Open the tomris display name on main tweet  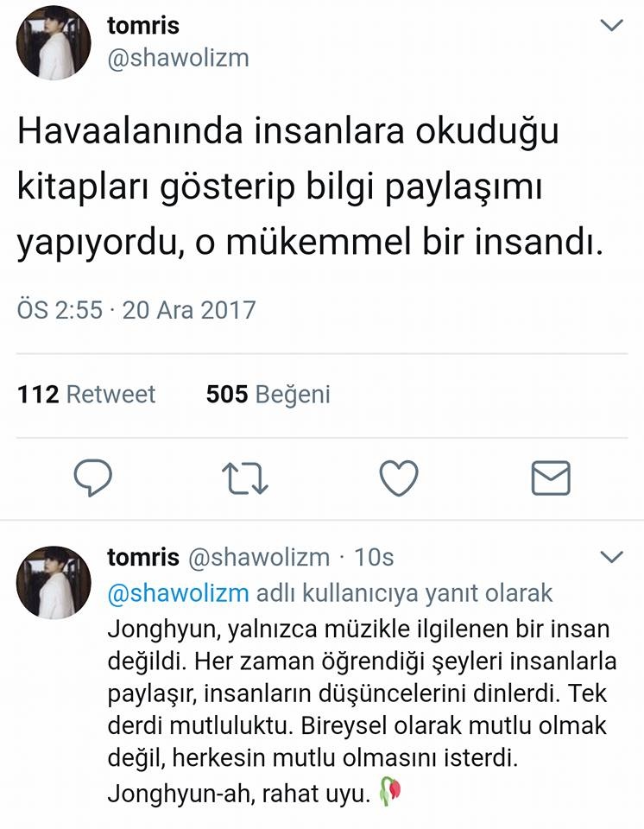coord(143,25)
